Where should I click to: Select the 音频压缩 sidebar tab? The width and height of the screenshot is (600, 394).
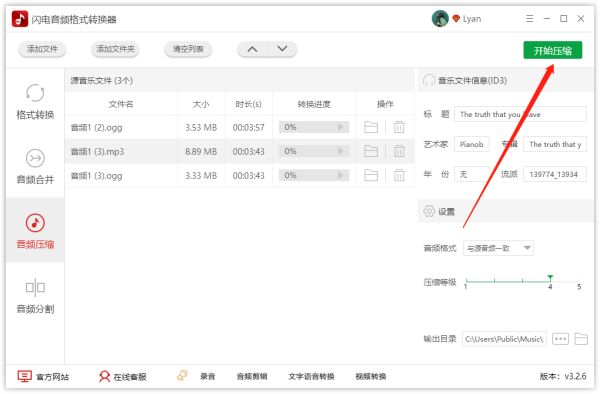point(35,231)
